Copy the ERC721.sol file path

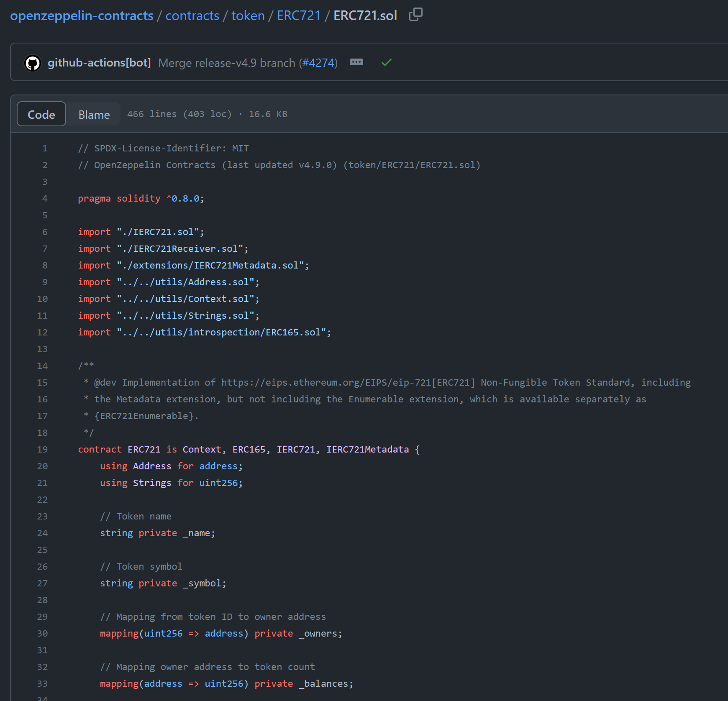click(415, 15)
